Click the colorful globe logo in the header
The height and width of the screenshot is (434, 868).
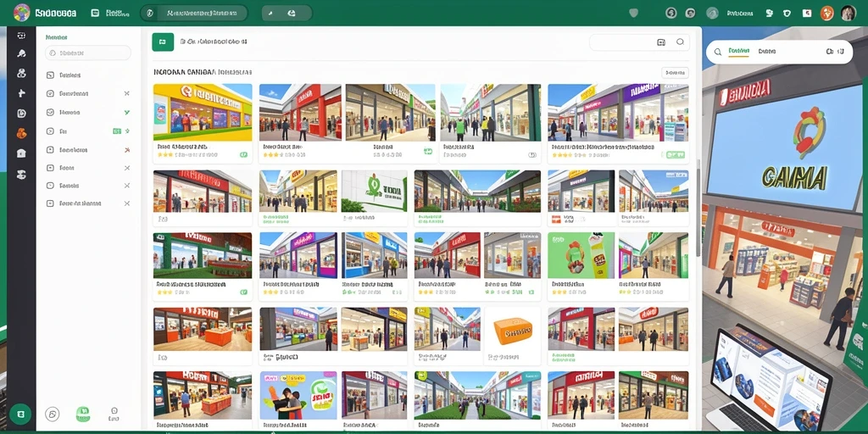[x=21, y=12]
